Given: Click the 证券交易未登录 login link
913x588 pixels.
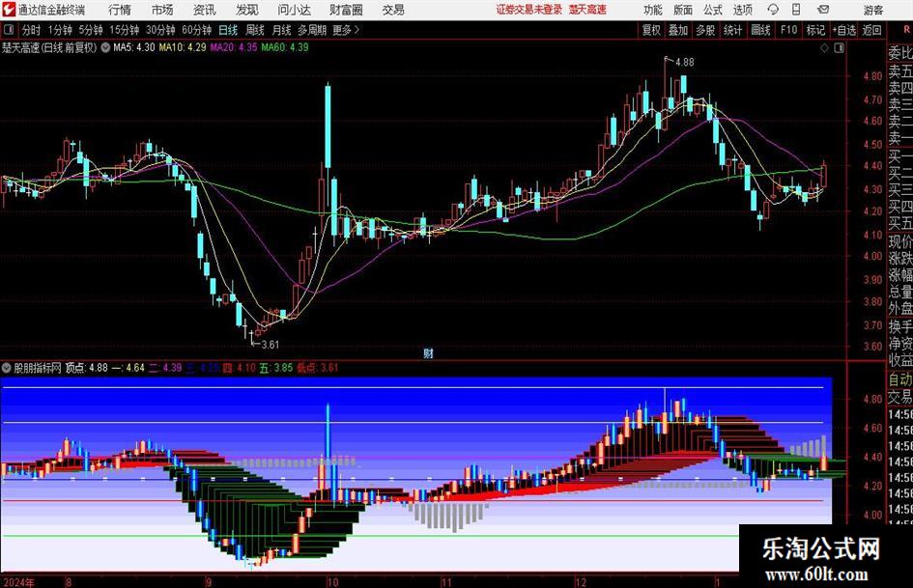Looking at the screenshot, I should click(x=529, y=10).
